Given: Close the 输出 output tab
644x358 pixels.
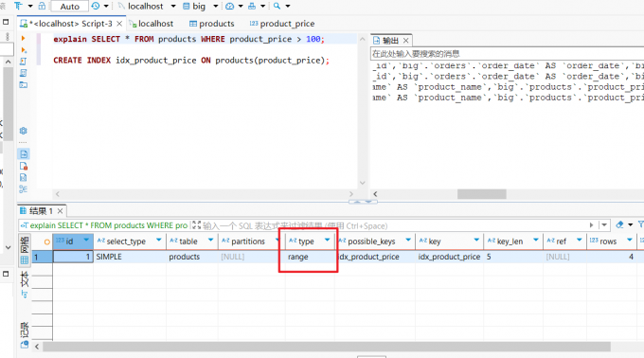Looking at the screenshot, I should [x=405, y=40].
